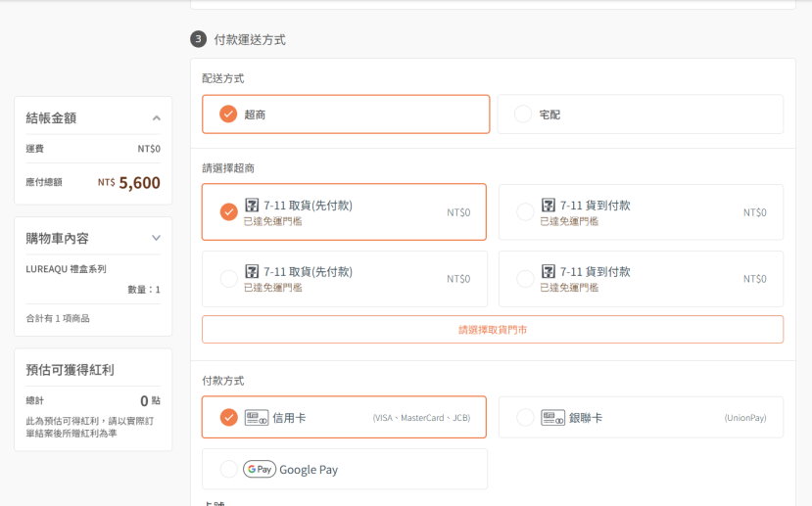Click the 7-11 logo in the selected 取貨(先付款) option
This screenshot has width=812, height=506.
click(252, 205)
